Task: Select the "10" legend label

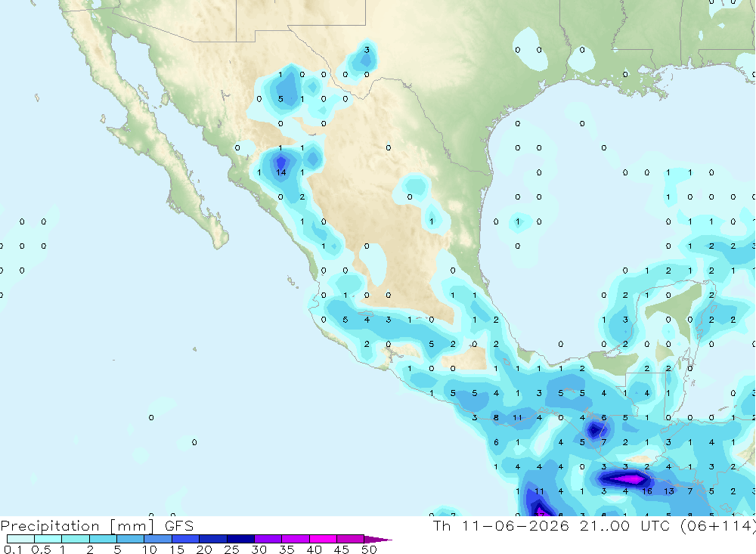Action: pos(150,549)
